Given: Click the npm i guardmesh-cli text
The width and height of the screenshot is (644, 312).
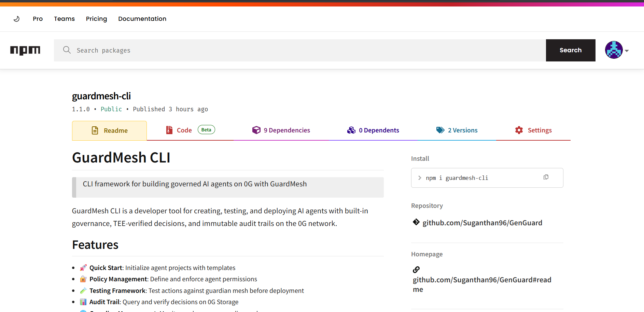Looking at the screenshot, I should tap(457, 178).
